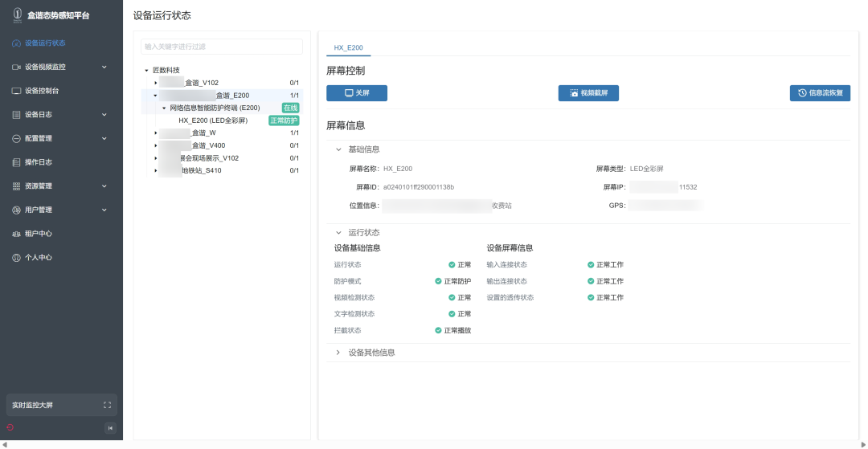
Task: Click green check icon for 文字检测状态
Action: [452, 314]
